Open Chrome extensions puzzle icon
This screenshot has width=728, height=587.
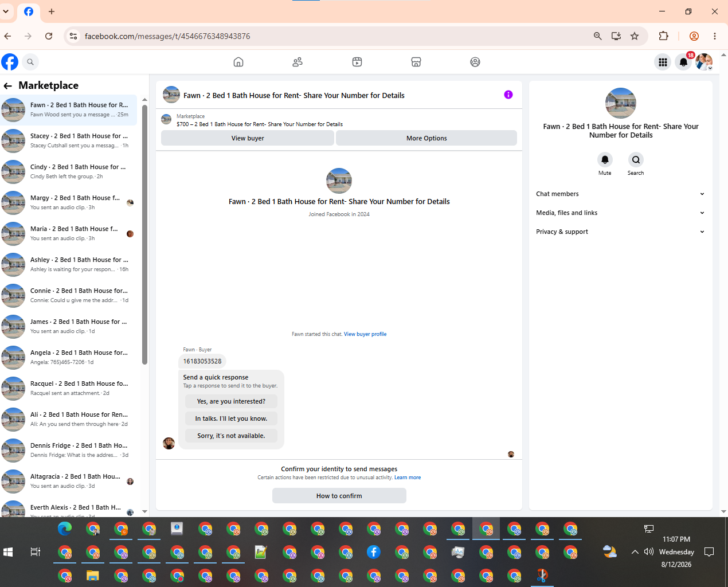tap(664, 36)
